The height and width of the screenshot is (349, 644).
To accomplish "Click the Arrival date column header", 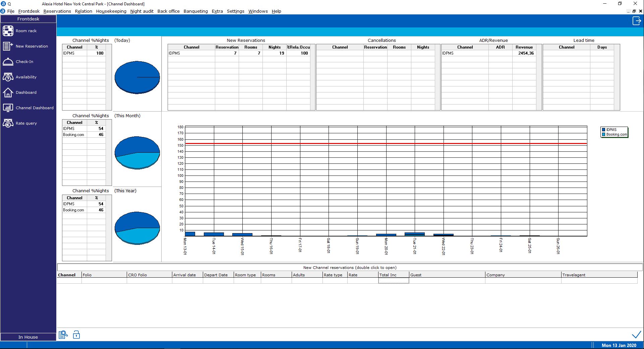I will (x=188, y=275).
